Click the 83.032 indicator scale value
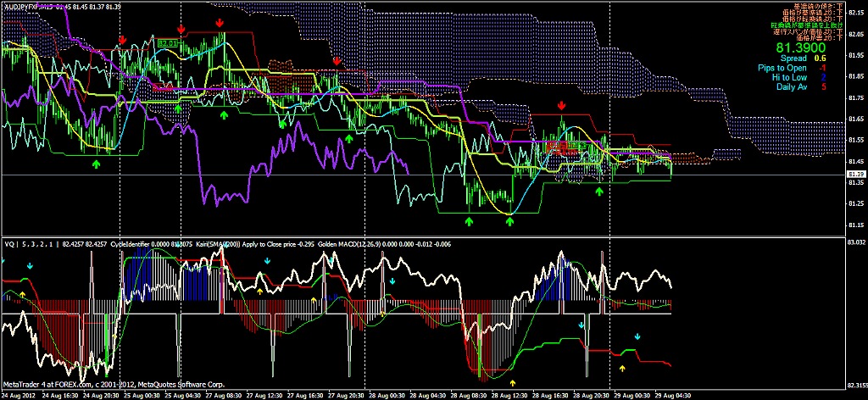The height and width of the screenshot is (400, 868). point(857,242)
